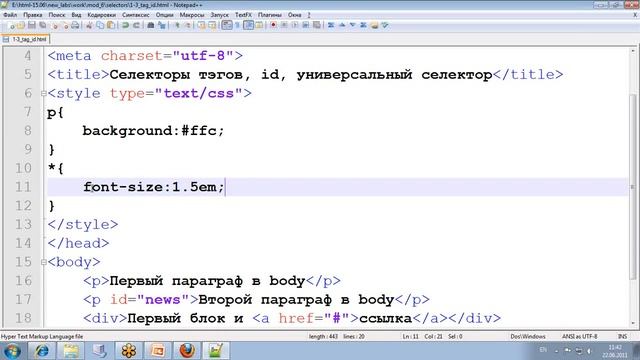This screenshot has height=360, width=640.
Task: Click the vertical scrollbar thumb
Action: (x=633, y=186)
